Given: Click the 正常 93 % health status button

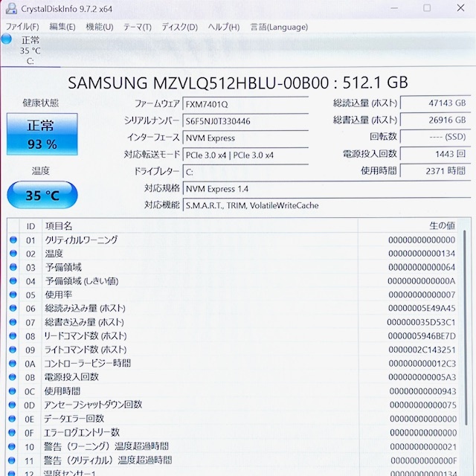Looking at the screenshot, I should click(x=42, y=134).
